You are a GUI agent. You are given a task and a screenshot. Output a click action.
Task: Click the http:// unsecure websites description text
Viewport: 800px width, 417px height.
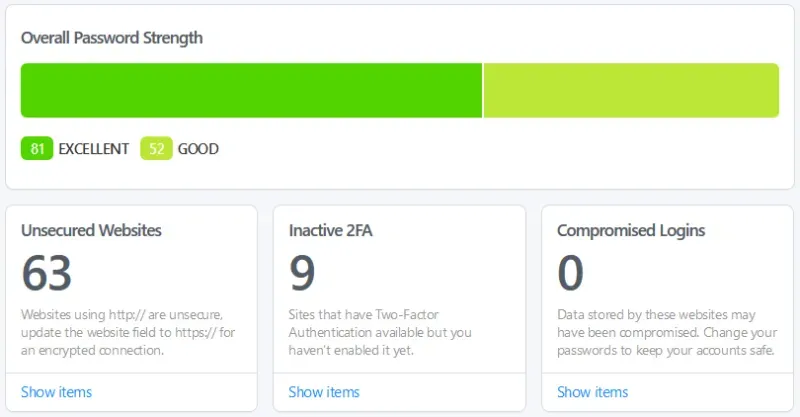(x=128, y=333)
